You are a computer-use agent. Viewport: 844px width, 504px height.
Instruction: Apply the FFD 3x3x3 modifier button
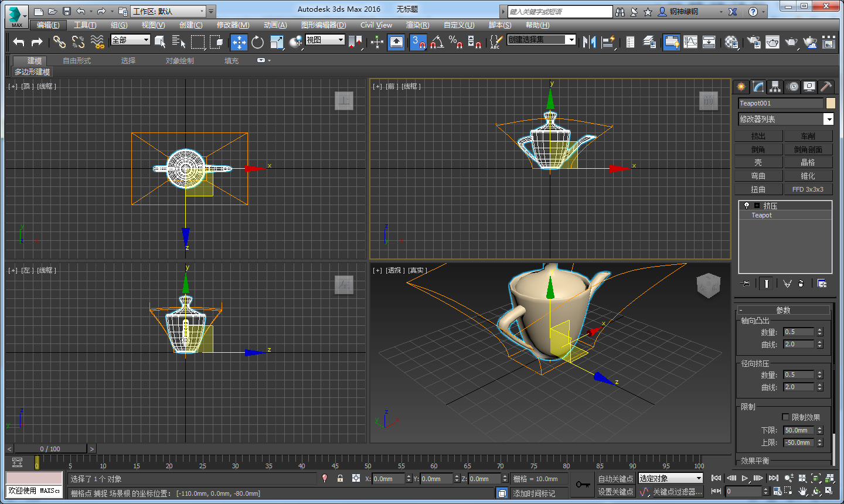pyautogui.click(x=808, y=189)
